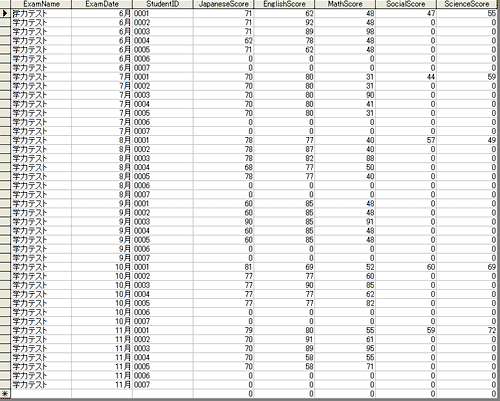
Task: Select the ExamName column header
Action: tap(41, 4)
